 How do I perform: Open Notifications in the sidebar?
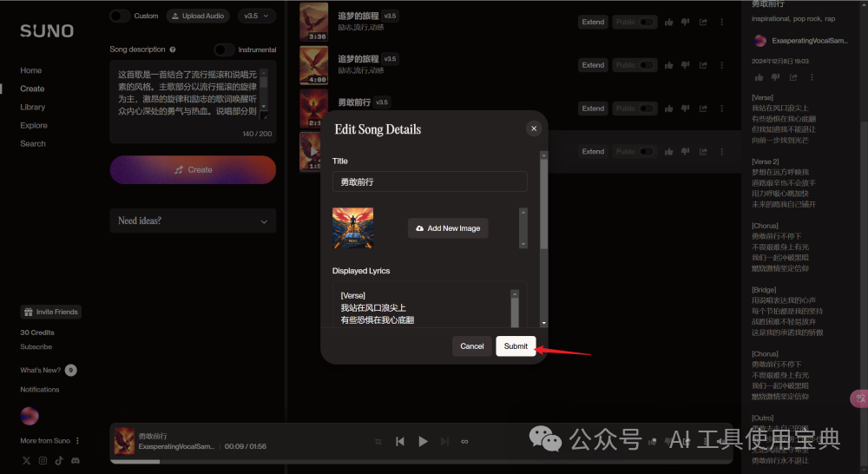point(39,389)
